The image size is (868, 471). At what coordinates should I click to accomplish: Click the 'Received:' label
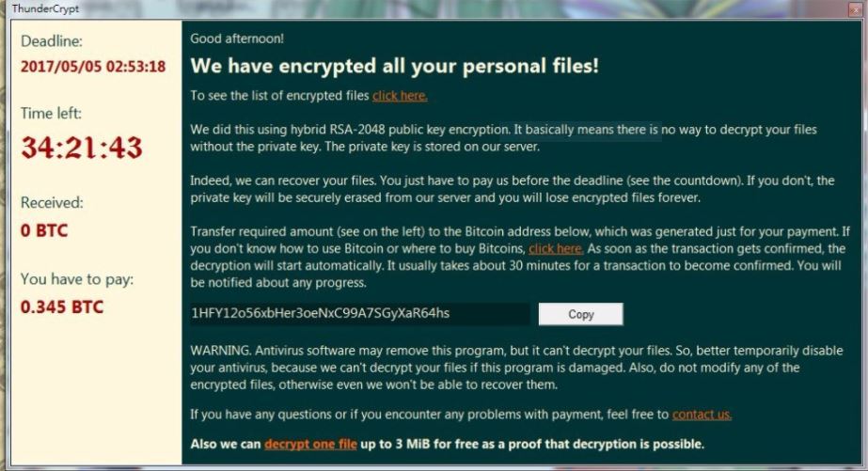pos(52,202)
